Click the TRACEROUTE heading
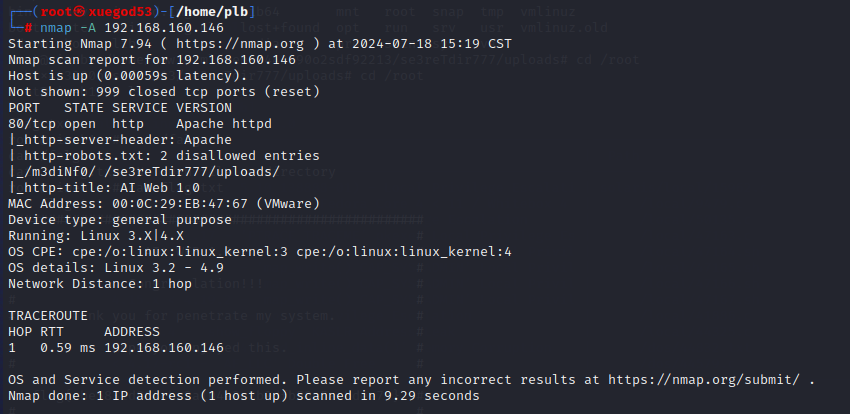This screenshot has width=850, height=414. [48, 316]
